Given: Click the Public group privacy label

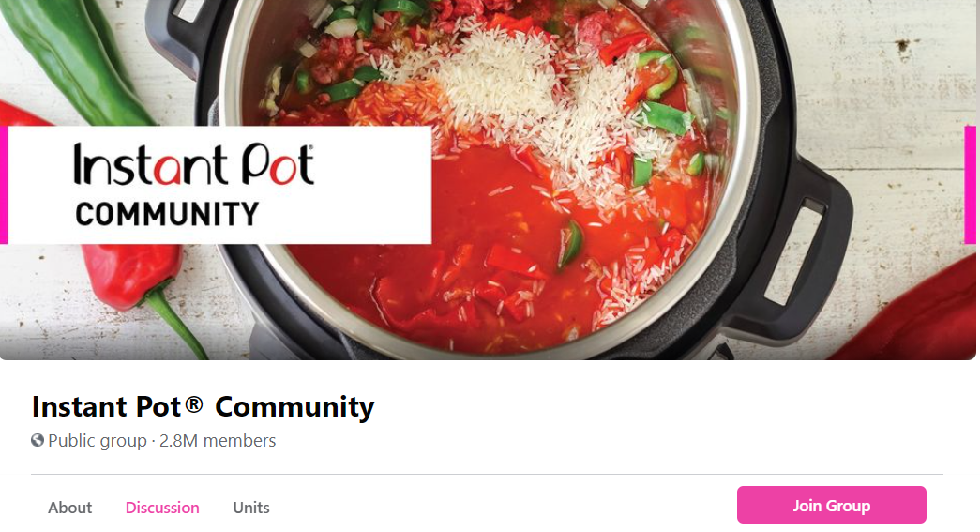Looking at the screenshot, I should (x=98, y=441).
